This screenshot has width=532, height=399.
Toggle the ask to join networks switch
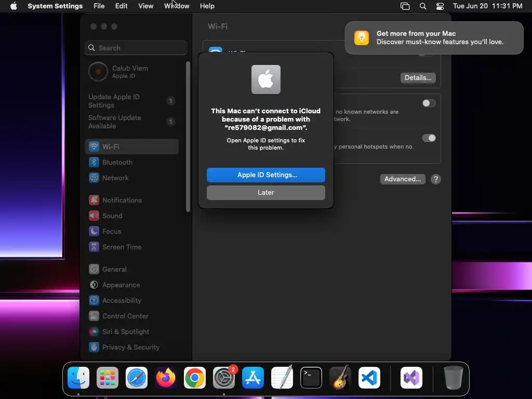click(429, 103)
